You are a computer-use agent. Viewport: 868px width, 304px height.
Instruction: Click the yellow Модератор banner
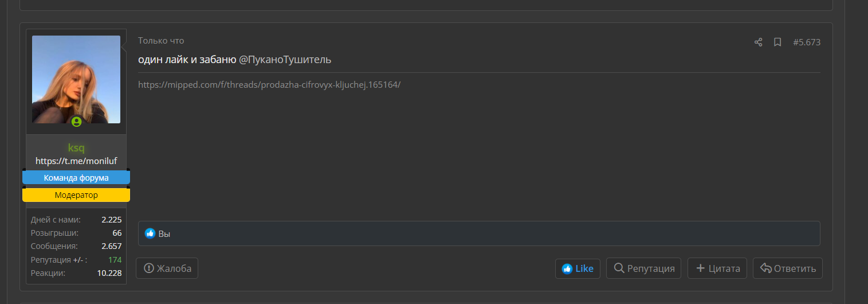point(76,195)
